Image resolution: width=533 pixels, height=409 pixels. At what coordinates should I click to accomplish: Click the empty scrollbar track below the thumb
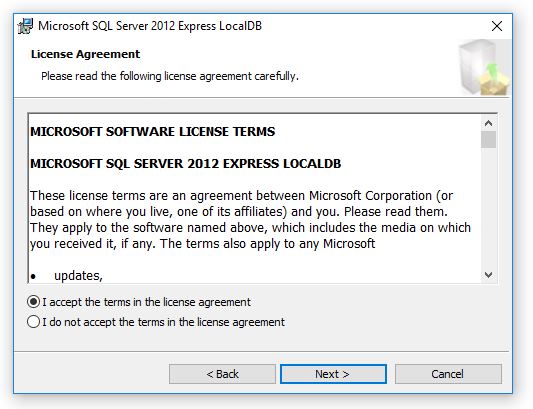pos(488,207)
